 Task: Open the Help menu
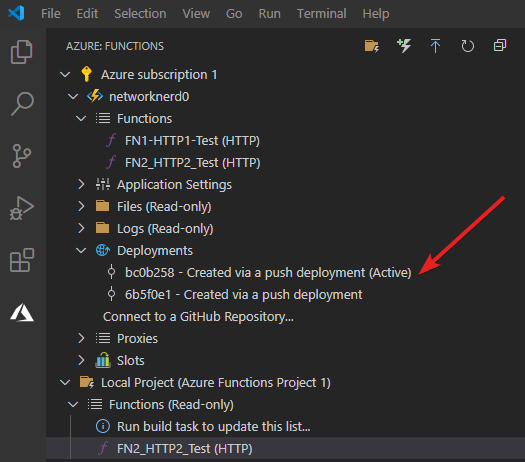(x=376, y=14)
